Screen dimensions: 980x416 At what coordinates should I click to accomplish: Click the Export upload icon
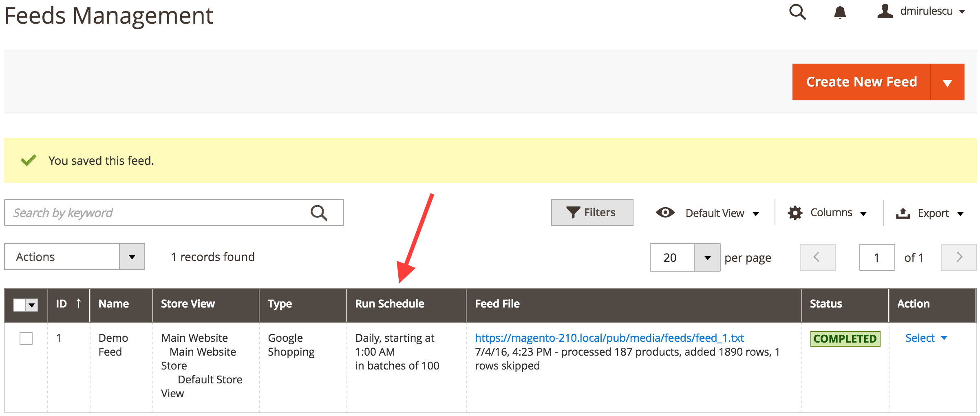[903, 213]
